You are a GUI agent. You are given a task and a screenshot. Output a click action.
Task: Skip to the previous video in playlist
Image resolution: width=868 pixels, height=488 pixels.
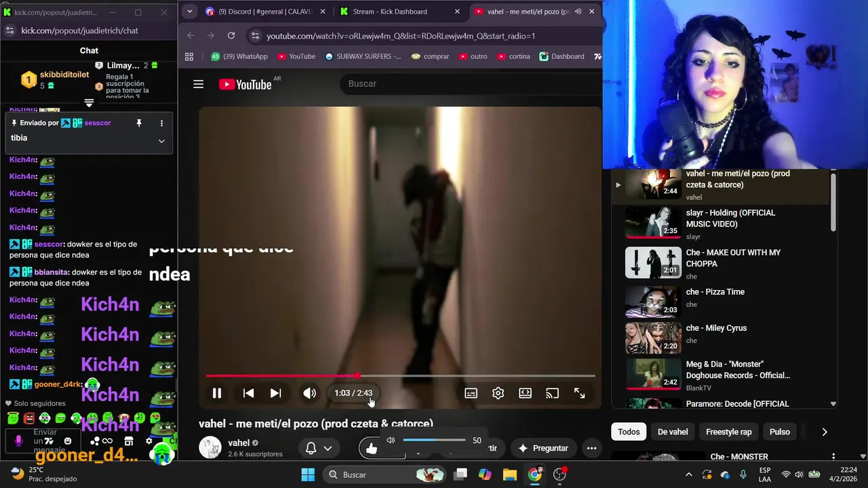pyautogui.click(x=248, y=393)
